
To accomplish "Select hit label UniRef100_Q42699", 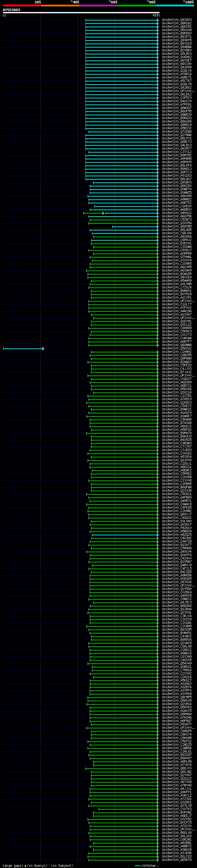I will click(x=177, y=67).
